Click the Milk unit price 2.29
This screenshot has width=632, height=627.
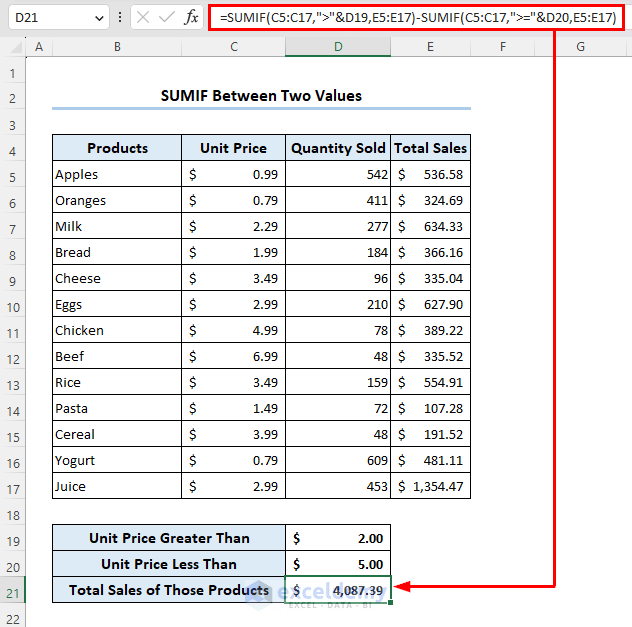233,226
